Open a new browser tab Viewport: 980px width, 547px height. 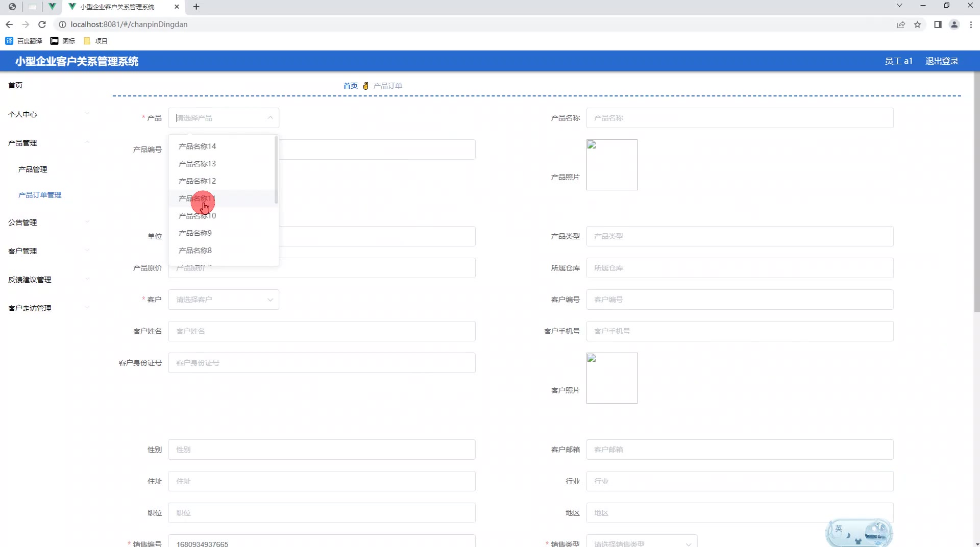197,7
